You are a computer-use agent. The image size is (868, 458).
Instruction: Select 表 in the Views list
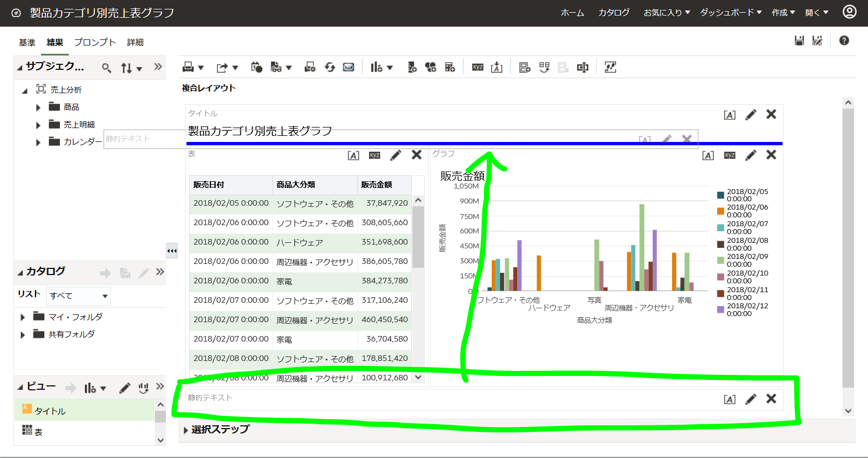coord(84,431)
